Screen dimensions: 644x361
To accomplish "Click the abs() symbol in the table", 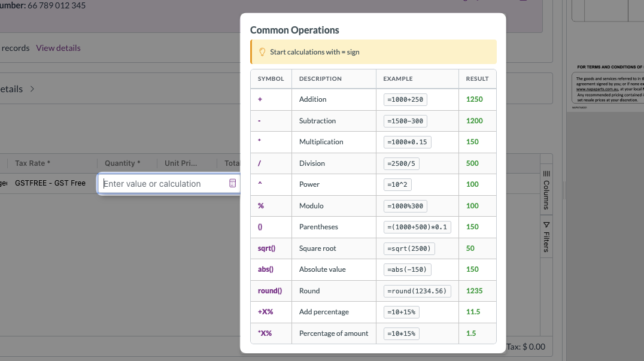I will [x=265, y=269].
